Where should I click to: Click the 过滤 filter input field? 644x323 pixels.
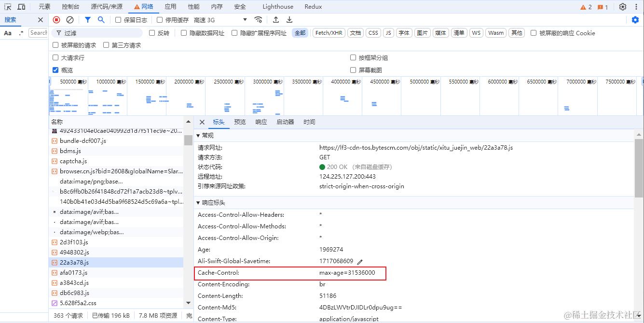(x=96, y=33)
